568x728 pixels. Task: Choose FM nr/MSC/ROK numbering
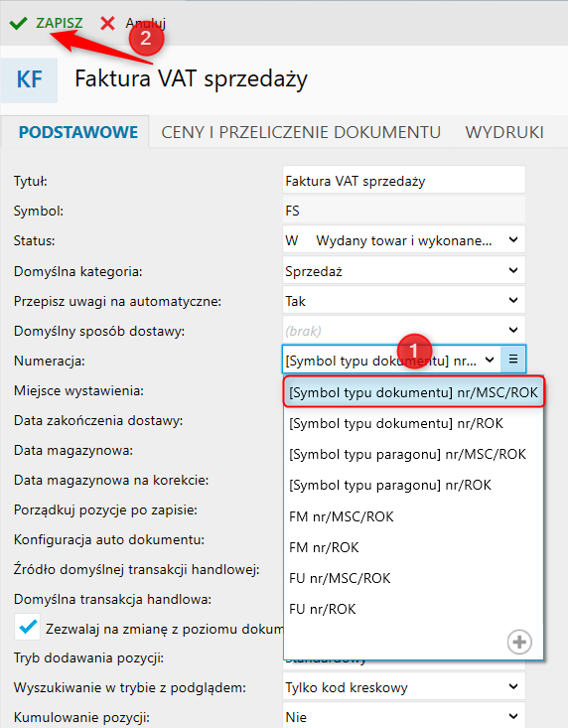(413, 516)
